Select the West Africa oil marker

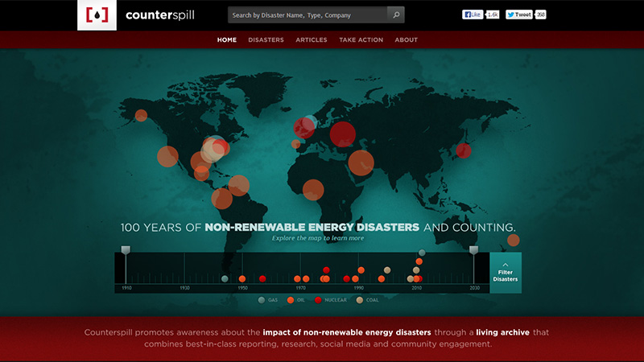click(x=313, y=190)
